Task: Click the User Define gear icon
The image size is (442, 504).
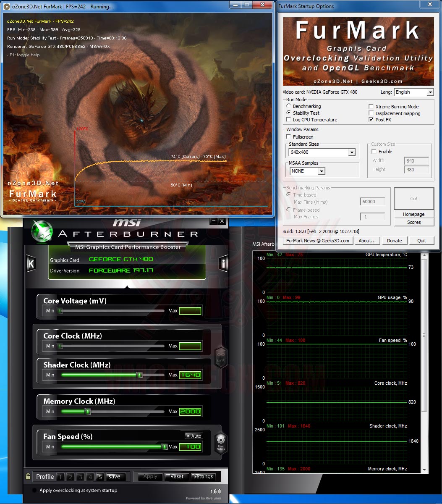Action: [x=221, y=443]
